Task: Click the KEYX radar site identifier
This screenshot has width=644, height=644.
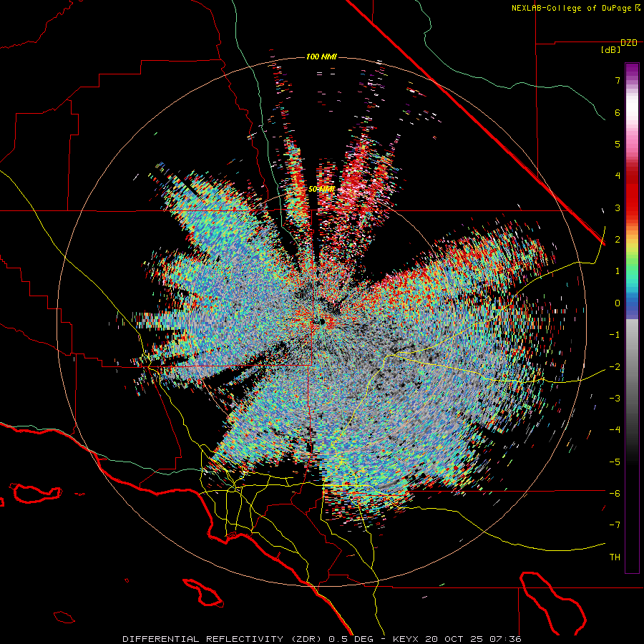Action: pos(406,639)
